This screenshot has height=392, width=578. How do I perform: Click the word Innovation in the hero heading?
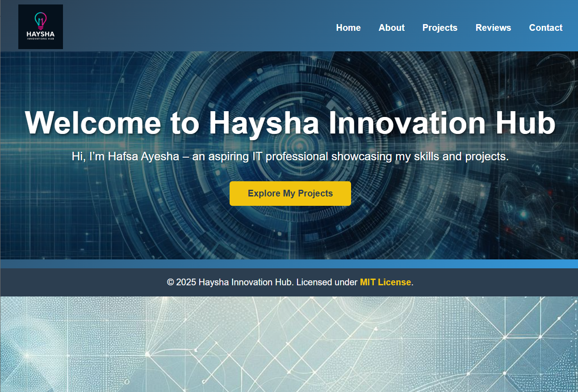(407, 123)
